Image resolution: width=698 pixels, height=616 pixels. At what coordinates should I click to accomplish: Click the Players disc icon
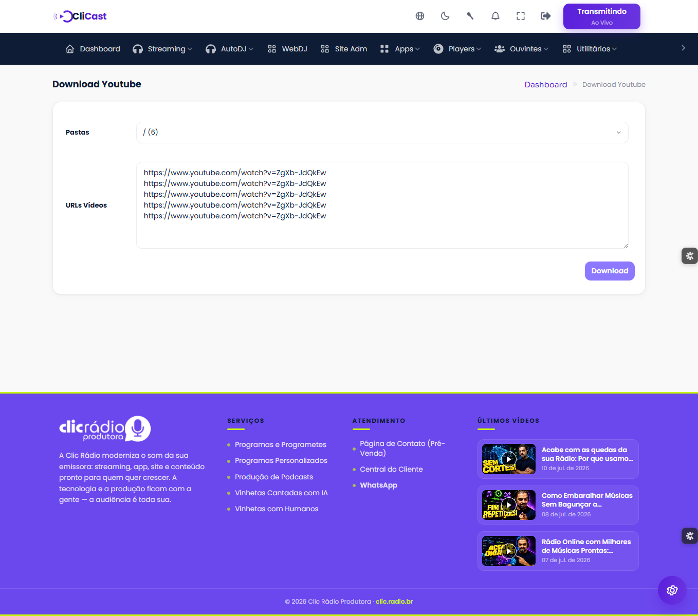pyautogui.click(x=438, y=49)
